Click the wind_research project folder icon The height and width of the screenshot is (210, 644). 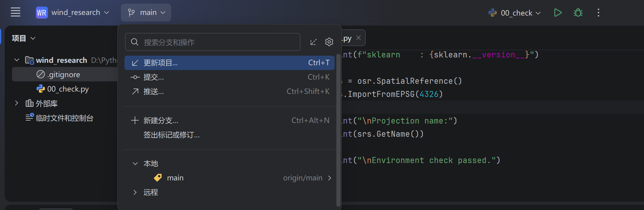pyautogui.click(x=29, y=60)
